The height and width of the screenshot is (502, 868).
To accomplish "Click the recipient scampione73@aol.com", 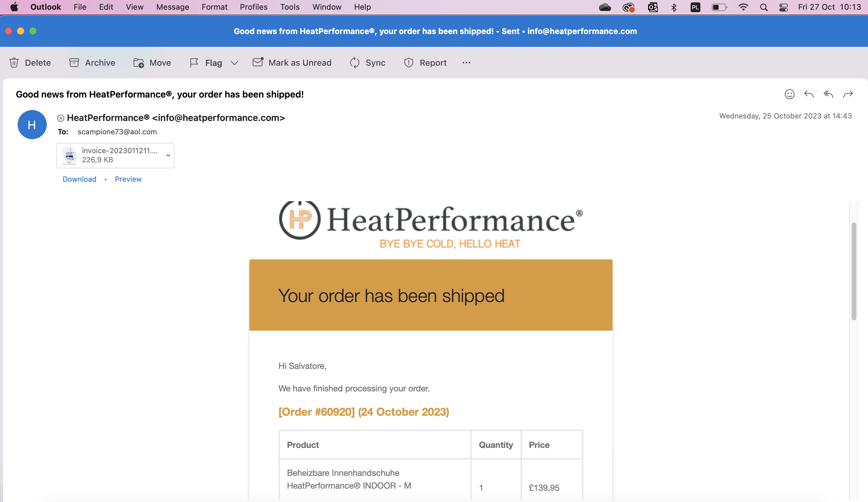I will point(117,132).
